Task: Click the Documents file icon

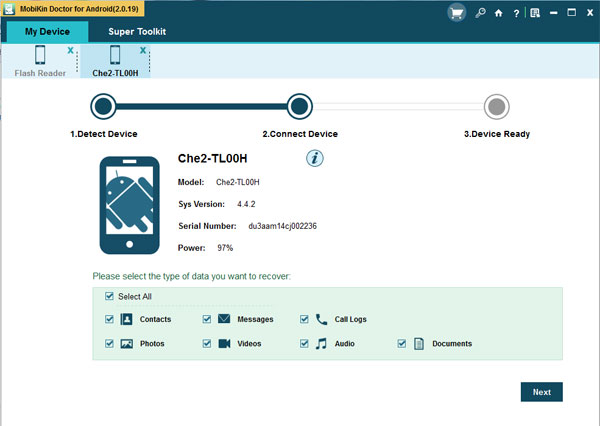Action: [x=419, y=344]
